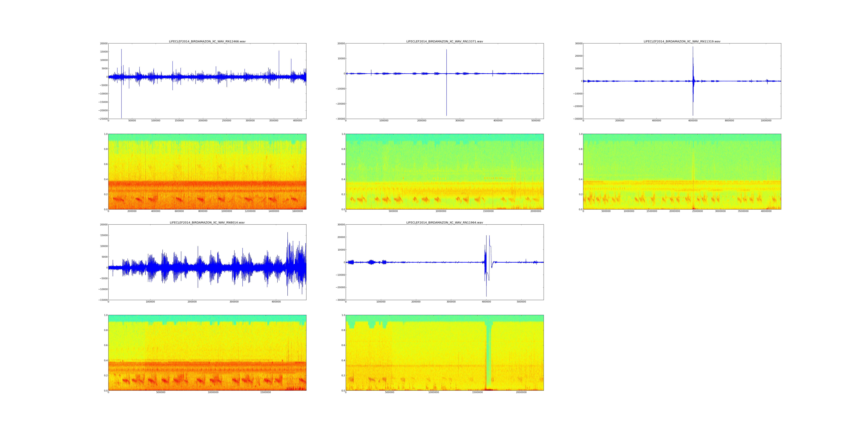Screen dimensions: 868x434
Task: Click the deepest negative spike in RN12466 waveform
Action: click(x=121, y=108)
